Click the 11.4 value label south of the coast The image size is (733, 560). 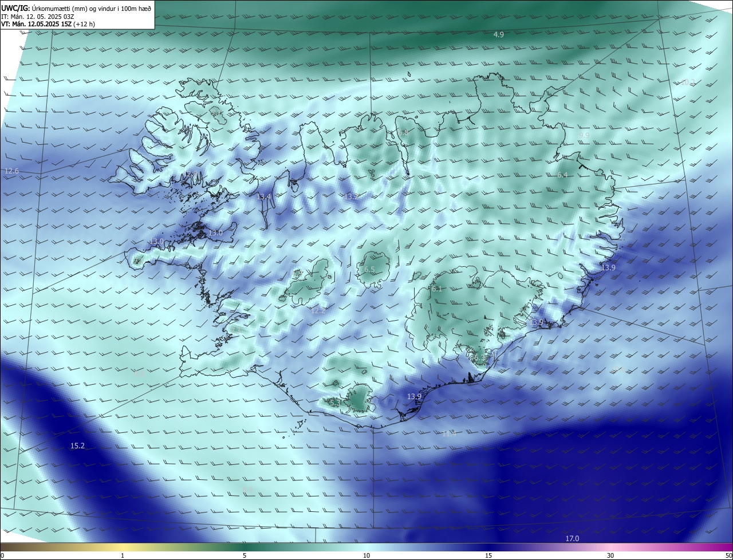(x=449, y=434)
